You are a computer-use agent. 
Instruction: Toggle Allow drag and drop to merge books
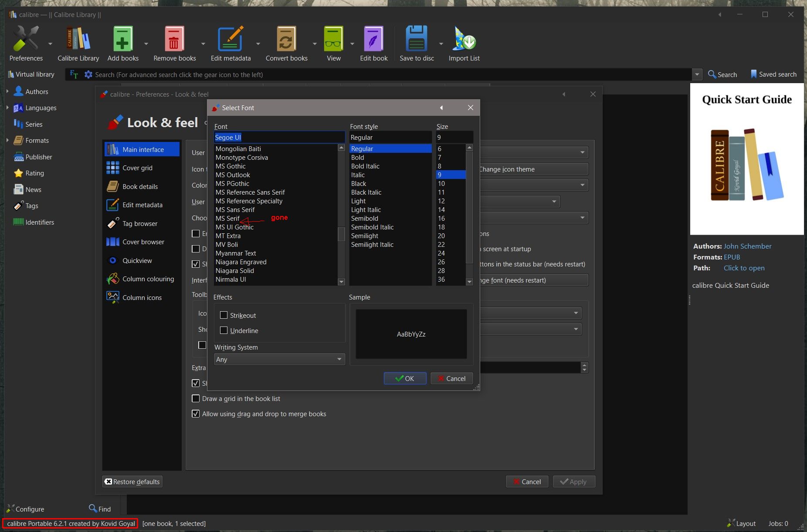coord(196,414)
